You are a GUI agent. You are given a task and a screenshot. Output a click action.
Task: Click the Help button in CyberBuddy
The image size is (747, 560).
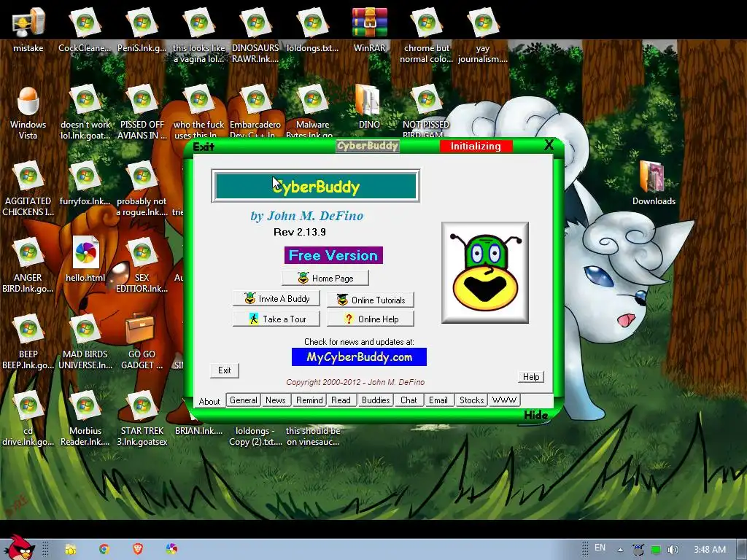[531, 377]
